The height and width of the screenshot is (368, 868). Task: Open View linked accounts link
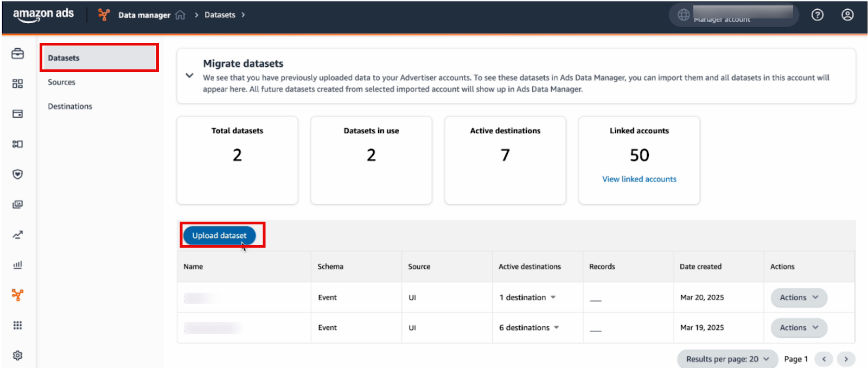tap(639, 179)
